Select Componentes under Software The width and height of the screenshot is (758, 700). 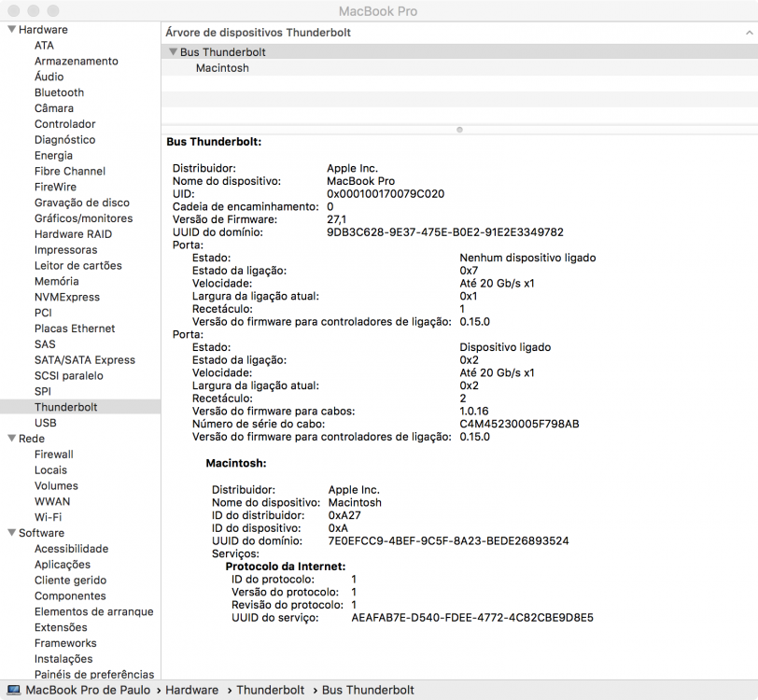point(70,596)
